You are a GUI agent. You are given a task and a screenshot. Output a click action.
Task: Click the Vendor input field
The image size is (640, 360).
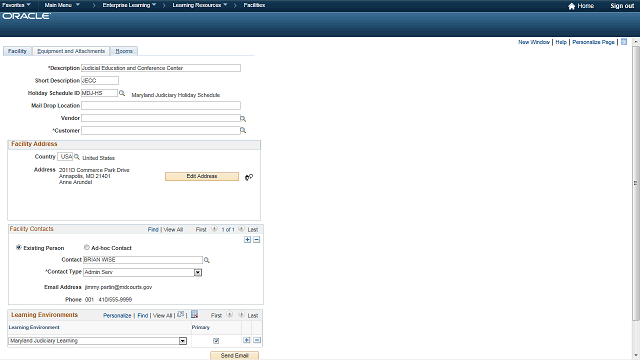coord(160,118)
